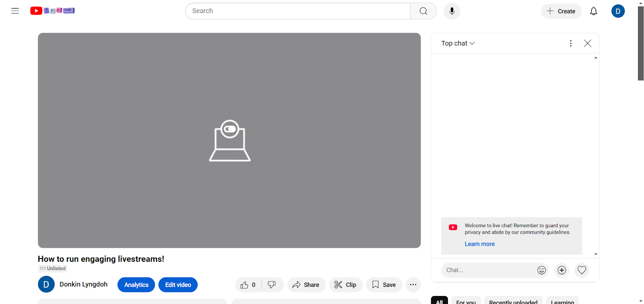Click the title How to run engaging livestreams!
This screenshot has width=644, height=304.
101,259
